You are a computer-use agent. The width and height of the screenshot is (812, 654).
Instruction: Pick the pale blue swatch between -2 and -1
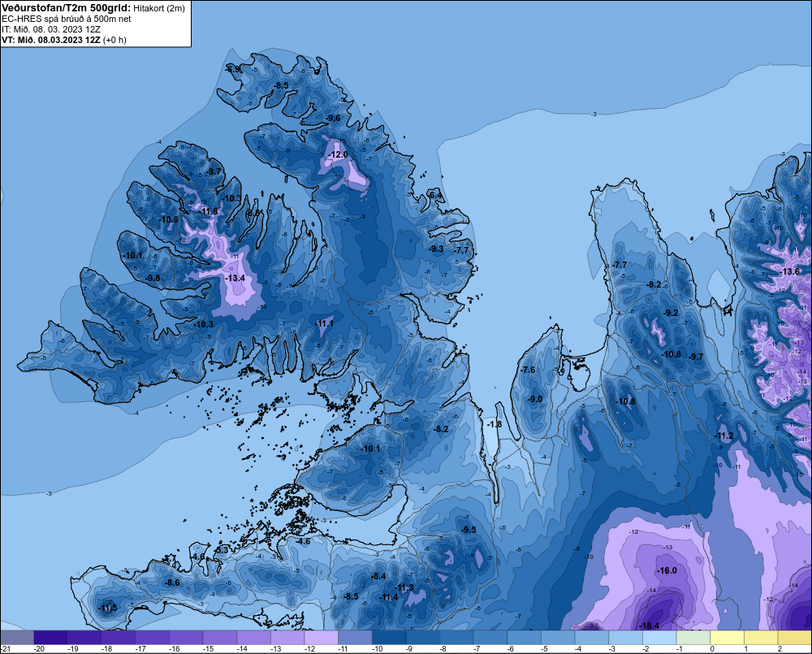tap(659, 637)
